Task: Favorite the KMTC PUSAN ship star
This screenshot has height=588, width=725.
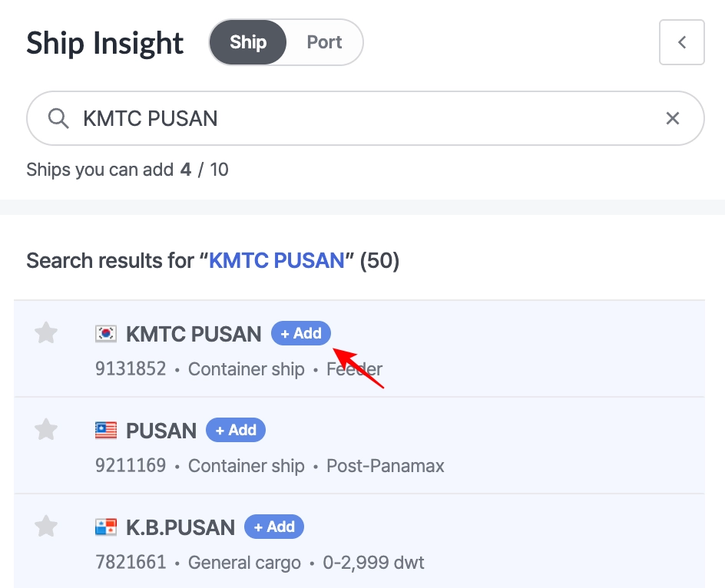Action: click(x=47, y=333)
